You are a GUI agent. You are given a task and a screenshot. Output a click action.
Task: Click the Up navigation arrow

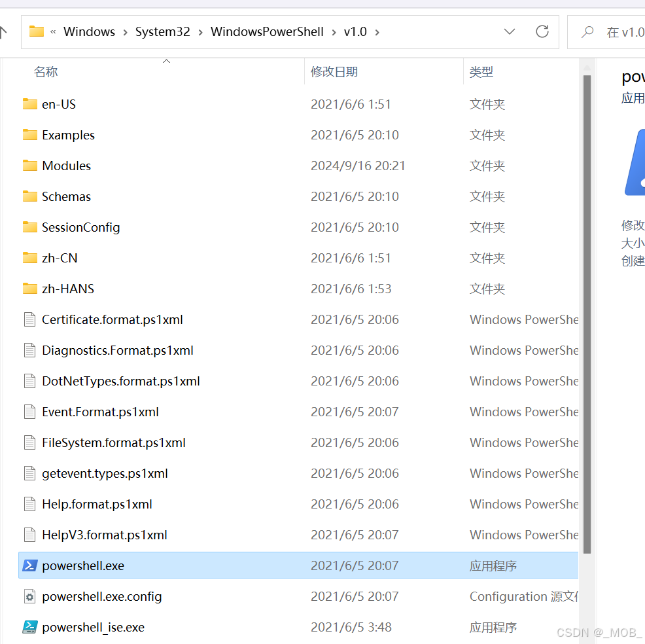click(3, 32)
